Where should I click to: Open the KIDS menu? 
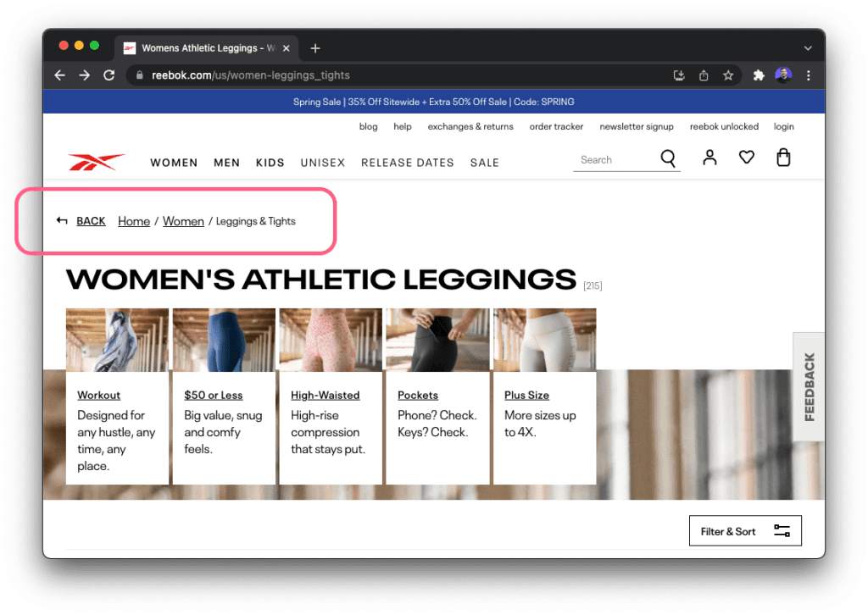(x=270, y=163)
